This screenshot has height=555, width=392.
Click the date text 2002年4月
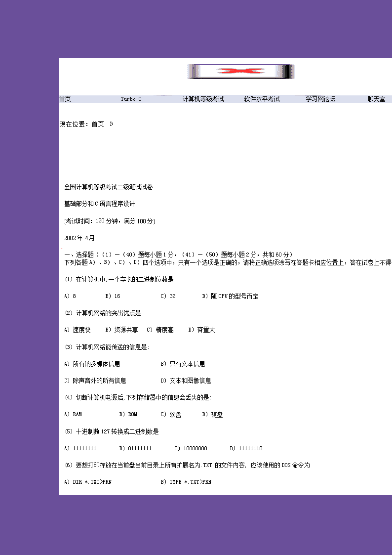tap(79, 238)
